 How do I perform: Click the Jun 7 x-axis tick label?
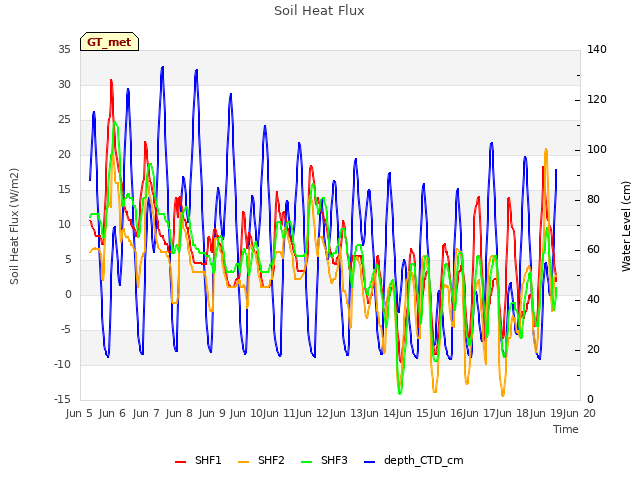(x=146, y=413)
